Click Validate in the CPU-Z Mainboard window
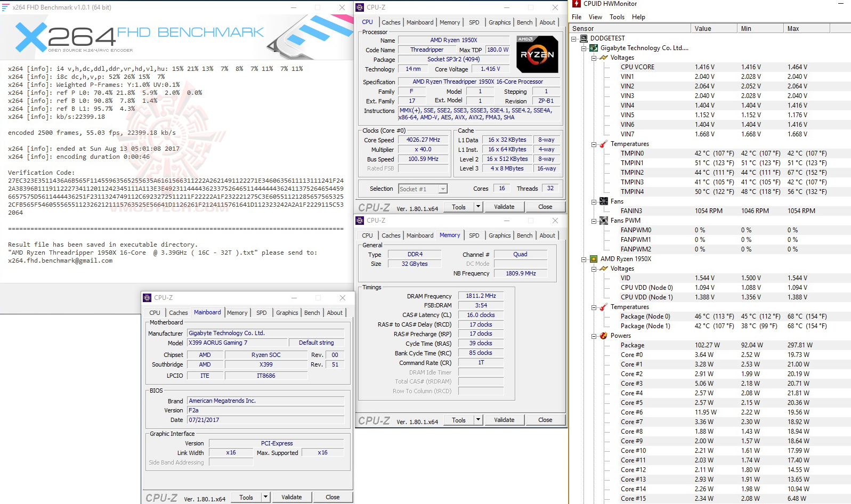851x504 pixels. (291, 497)
